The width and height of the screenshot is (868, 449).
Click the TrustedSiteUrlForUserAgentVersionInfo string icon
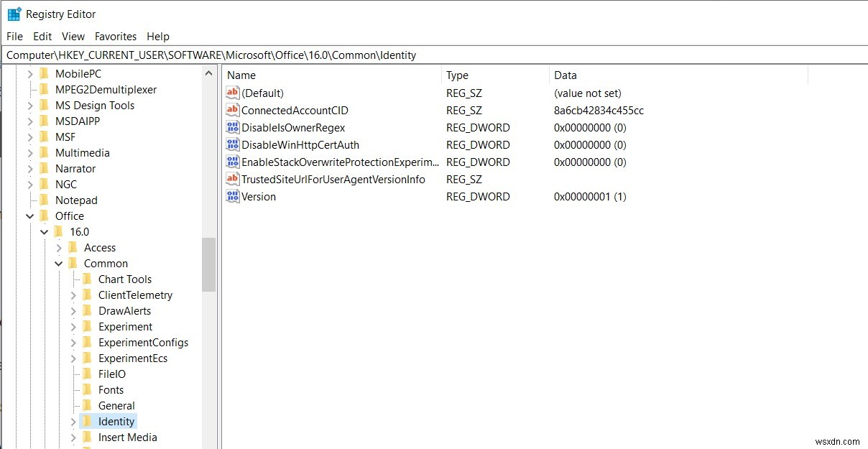click(232, 179)
